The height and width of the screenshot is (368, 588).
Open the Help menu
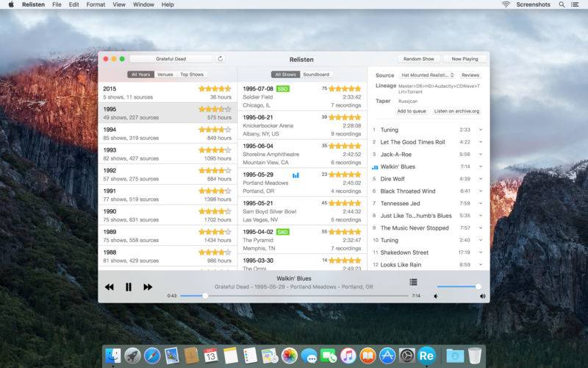point(168,4)
